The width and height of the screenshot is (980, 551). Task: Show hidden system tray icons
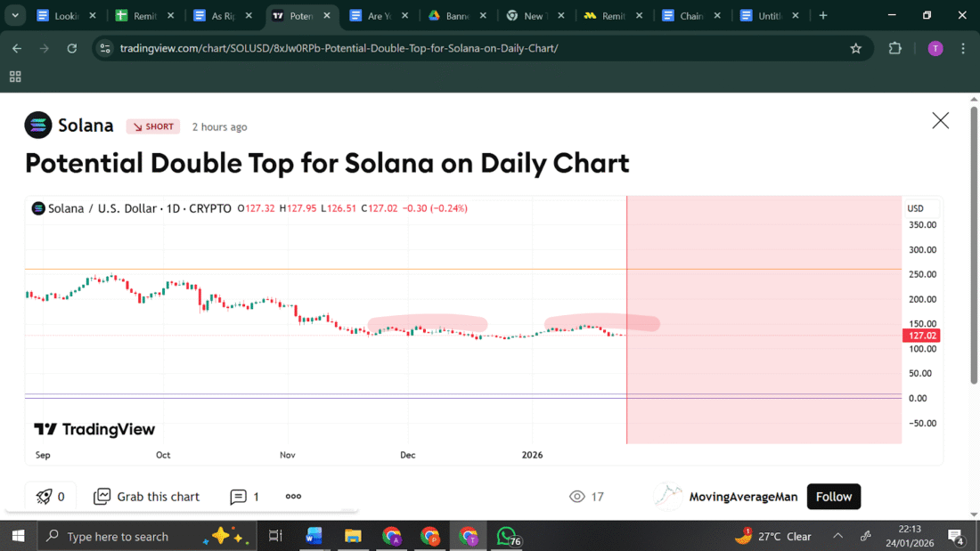pos(837,536)
